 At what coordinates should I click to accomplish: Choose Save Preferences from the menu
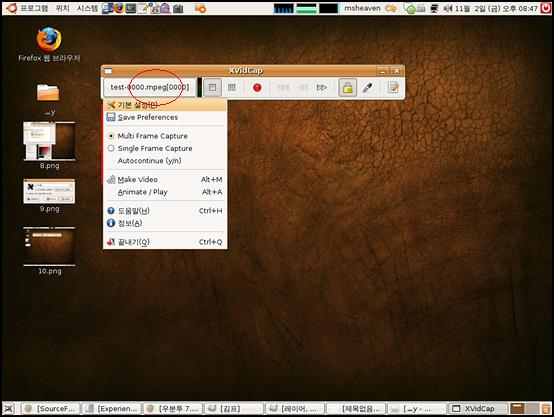tap(165, 117)
